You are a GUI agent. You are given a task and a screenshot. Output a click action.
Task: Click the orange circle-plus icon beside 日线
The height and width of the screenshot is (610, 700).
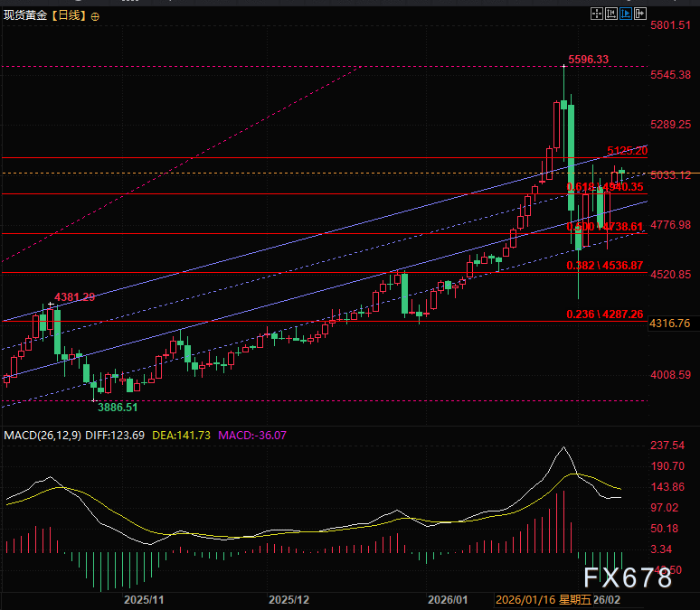click(x=96, y=16)
